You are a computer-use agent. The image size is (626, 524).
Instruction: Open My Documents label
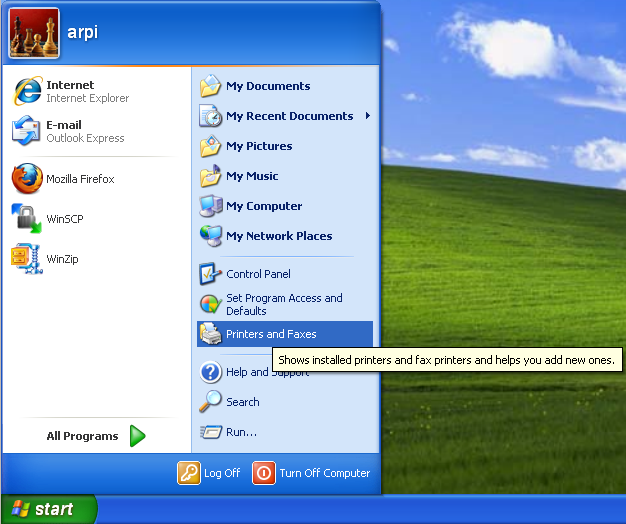pos(268,86)
